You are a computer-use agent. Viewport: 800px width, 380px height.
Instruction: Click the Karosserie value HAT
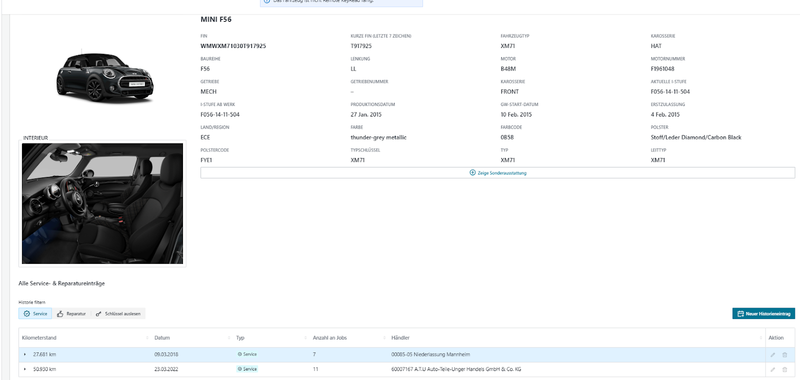pos(656,46)
